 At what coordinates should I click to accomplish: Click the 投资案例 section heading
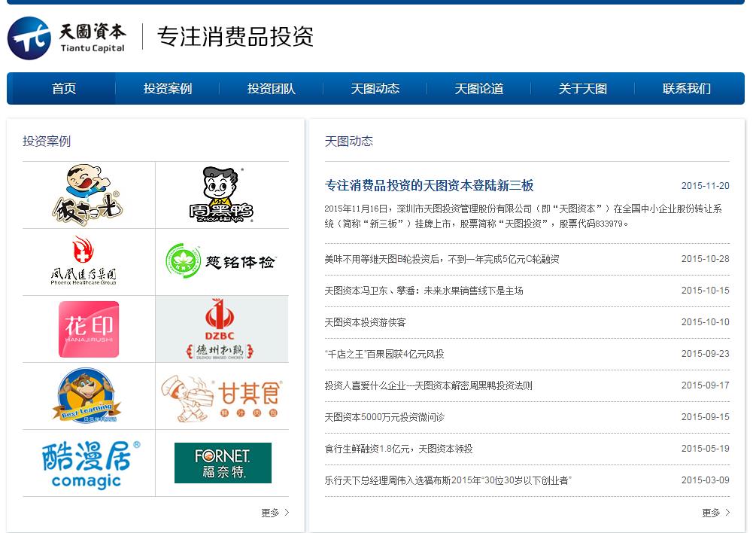click(47, 142)
